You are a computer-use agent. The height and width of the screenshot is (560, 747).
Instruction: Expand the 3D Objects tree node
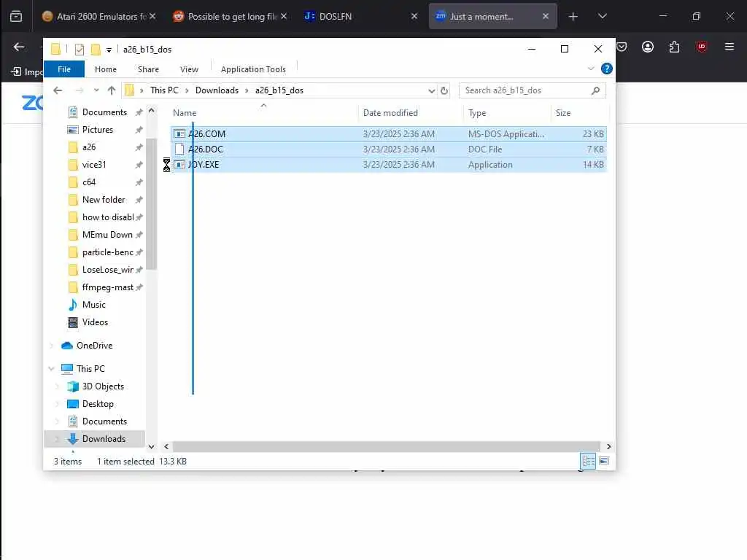pos(57,386)
